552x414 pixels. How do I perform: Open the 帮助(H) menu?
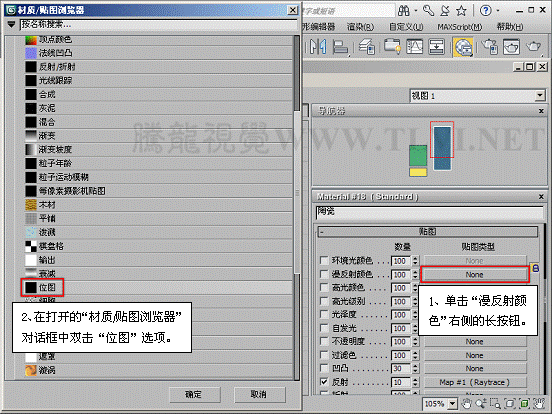509,27
